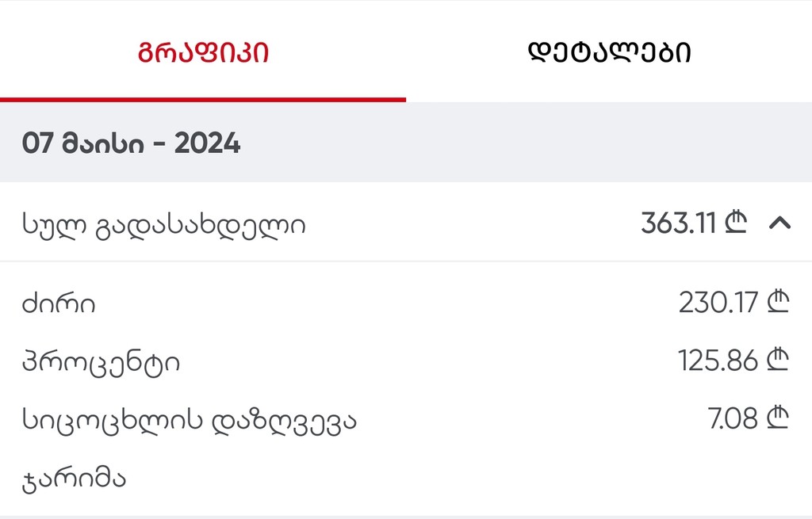Select the 07 მაისი - 2024 date header
Viewport: 812px width, 519px height.
(131, 143)
